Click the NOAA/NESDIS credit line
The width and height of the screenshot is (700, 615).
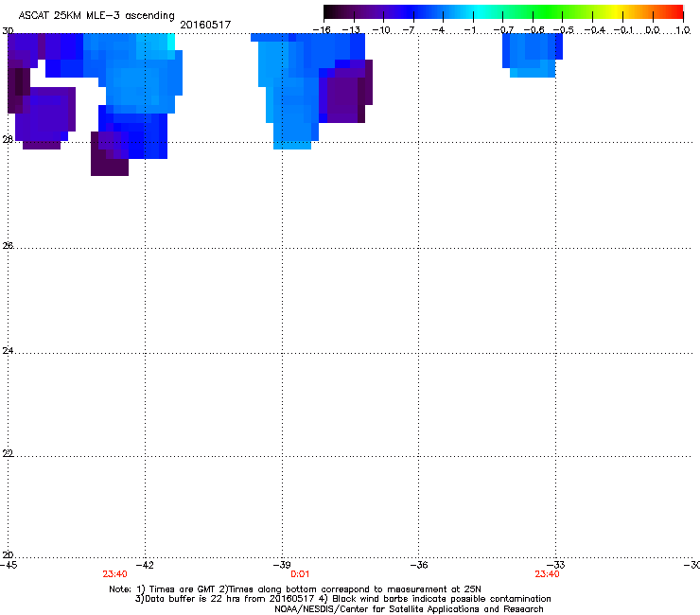pos(409,609)
